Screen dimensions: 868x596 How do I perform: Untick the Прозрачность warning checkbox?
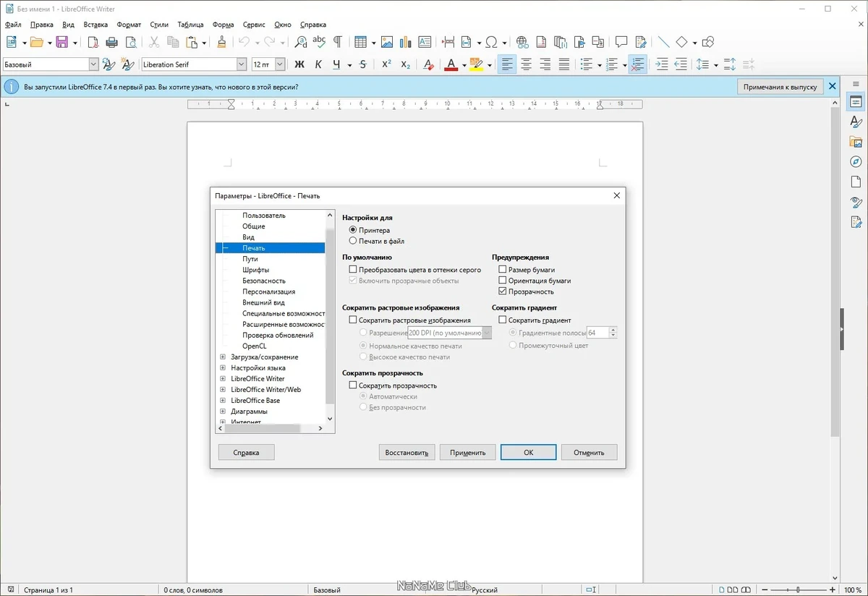click(503, 291)
